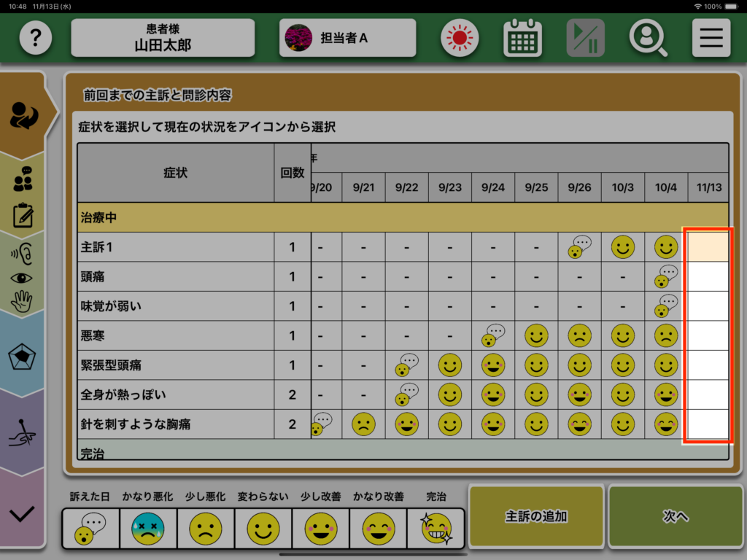Screen dimensions: 747x560
Task: Open the 山田太郎 patient selector
Action: [x=163, y=38]
